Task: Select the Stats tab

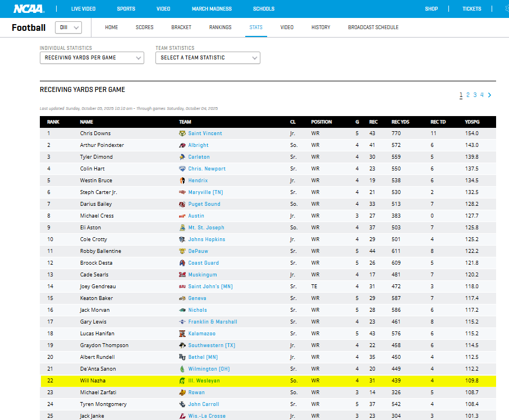Action: (x=256, y=27)
